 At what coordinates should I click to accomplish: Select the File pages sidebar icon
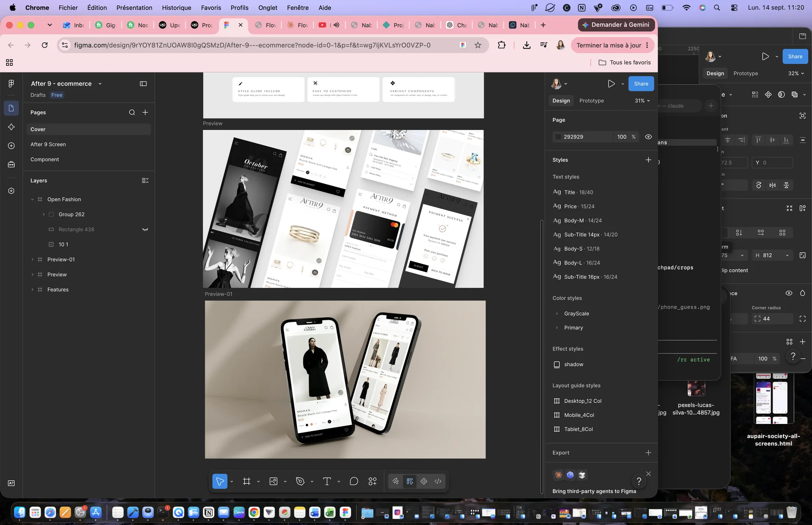click(11, 108)
